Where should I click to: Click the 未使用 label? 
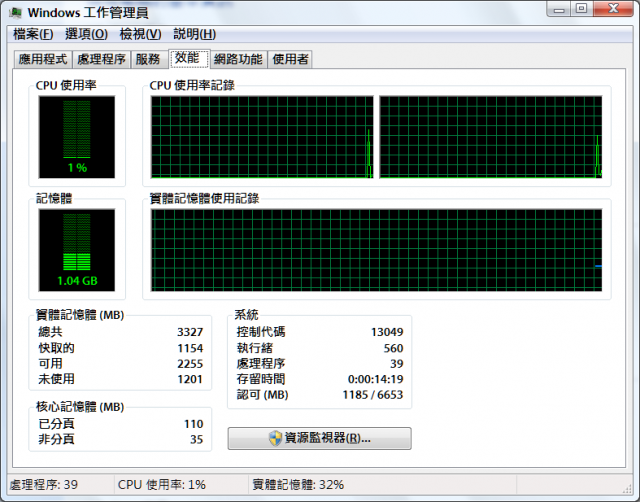(x=56, y=379)
